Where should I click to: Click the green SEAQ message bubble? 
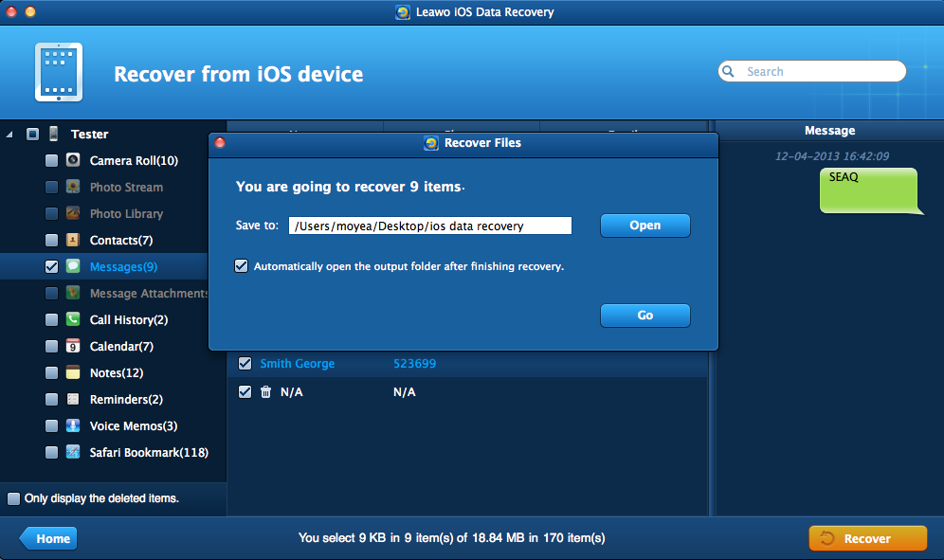pyautogui.click(x=870, y=190)
